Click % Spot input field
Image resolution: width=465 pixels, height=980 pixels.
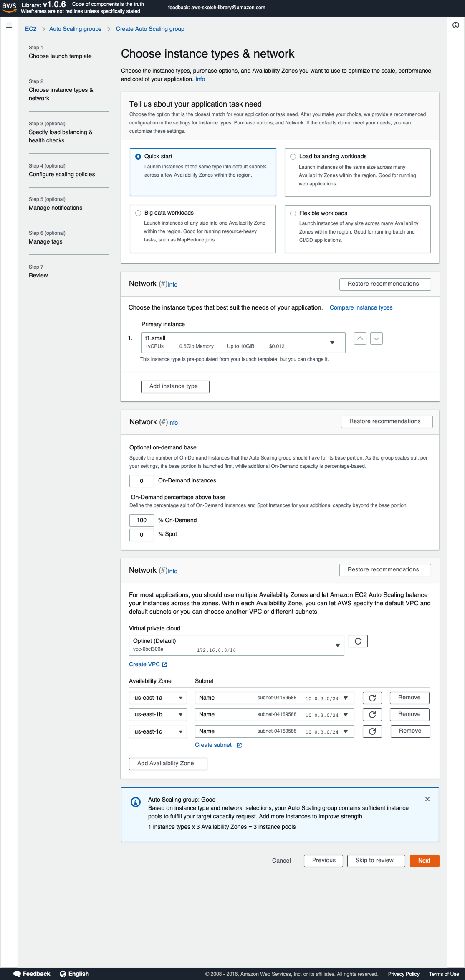pos(142,535)
